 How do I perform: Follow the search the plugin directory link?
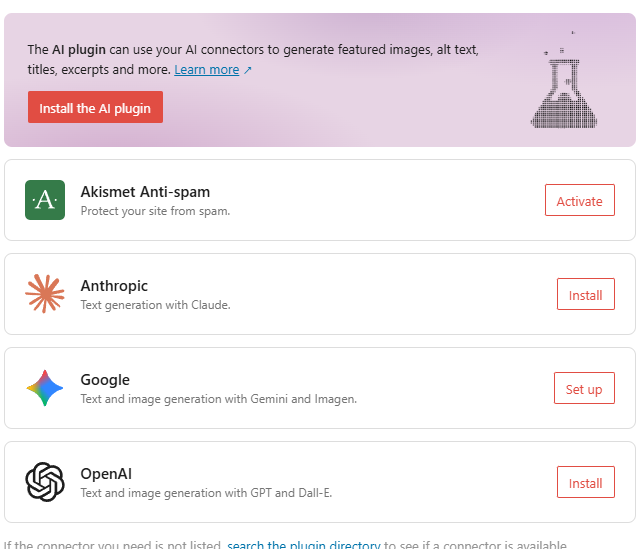pyautogui.click(x=304, y=544)
